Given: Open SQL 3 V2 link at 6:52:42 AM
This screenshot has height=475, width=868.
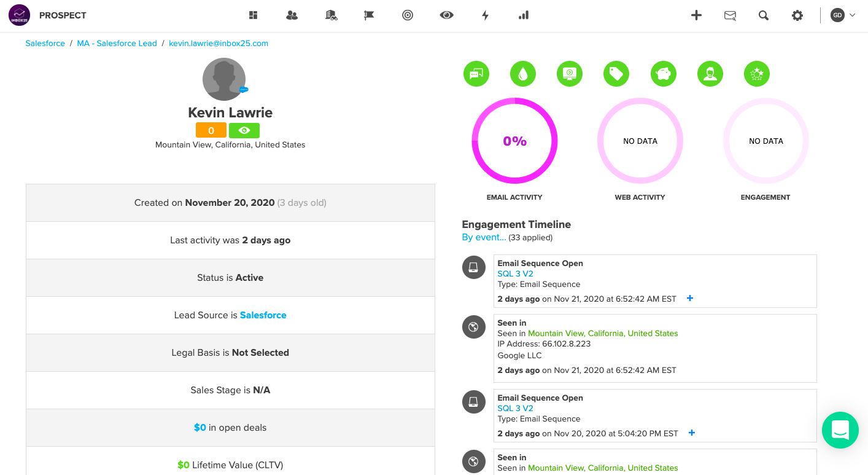Looking at the screenshot, I should 515,274.
